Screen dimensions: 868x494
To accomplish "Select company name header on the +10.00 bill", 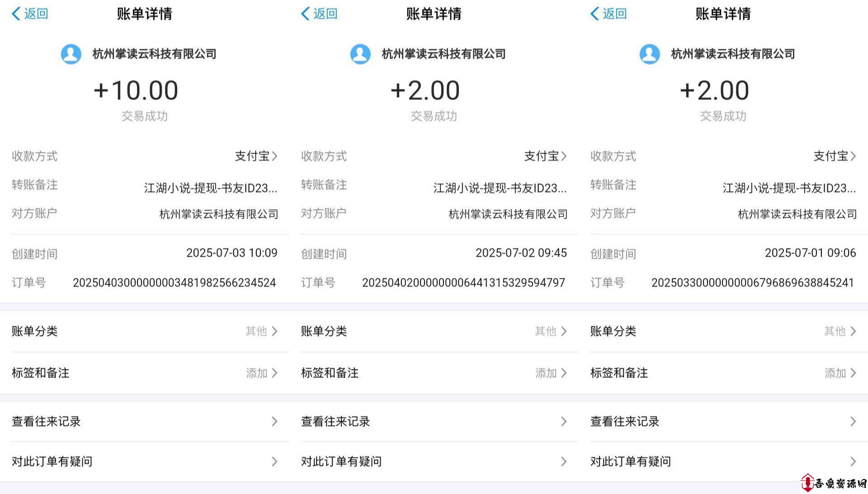I will [x=155, y=54].
